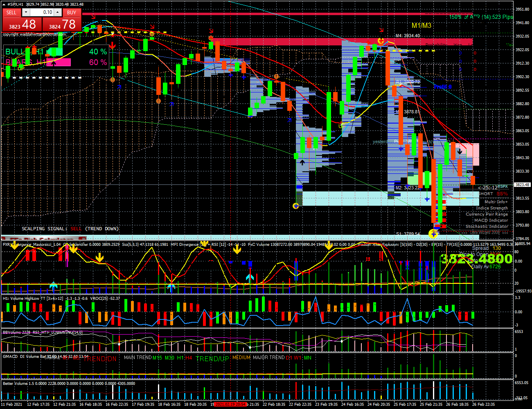Select the Stochastic Indicator entry

[487, 226]
